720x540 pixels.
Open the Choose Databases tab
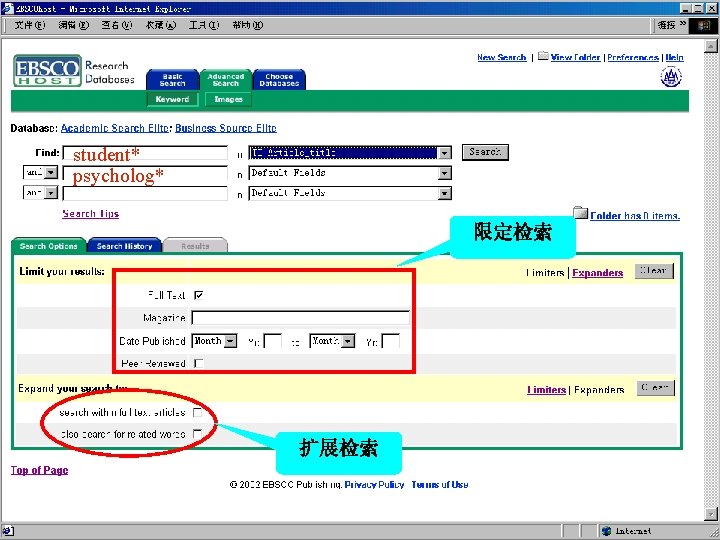coord(279,80)
